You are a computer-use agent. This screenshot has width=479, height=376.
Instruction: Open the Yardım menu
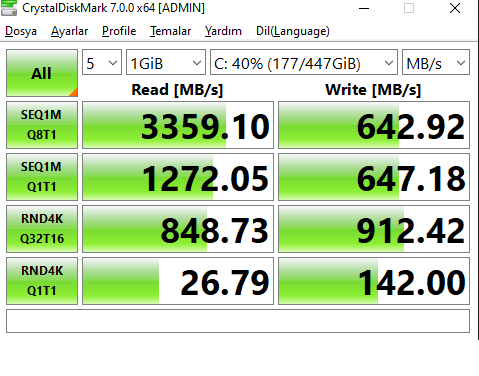(x=223, y=31)
